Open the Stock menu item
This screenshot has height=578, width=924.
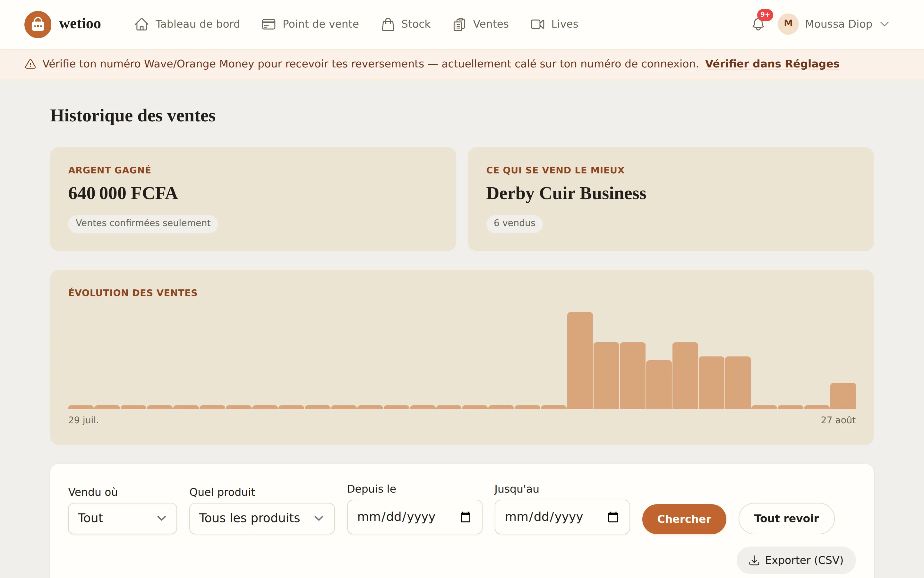coord(406,24)
